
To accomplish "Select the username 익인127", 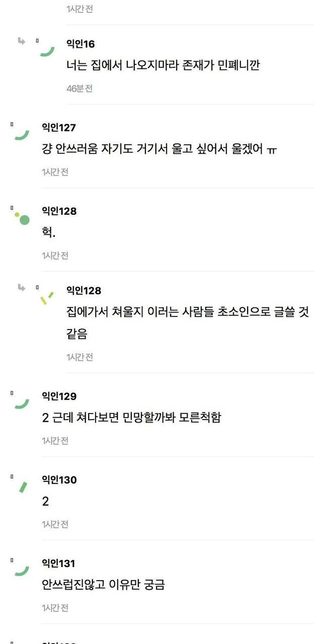I will 59,128.
